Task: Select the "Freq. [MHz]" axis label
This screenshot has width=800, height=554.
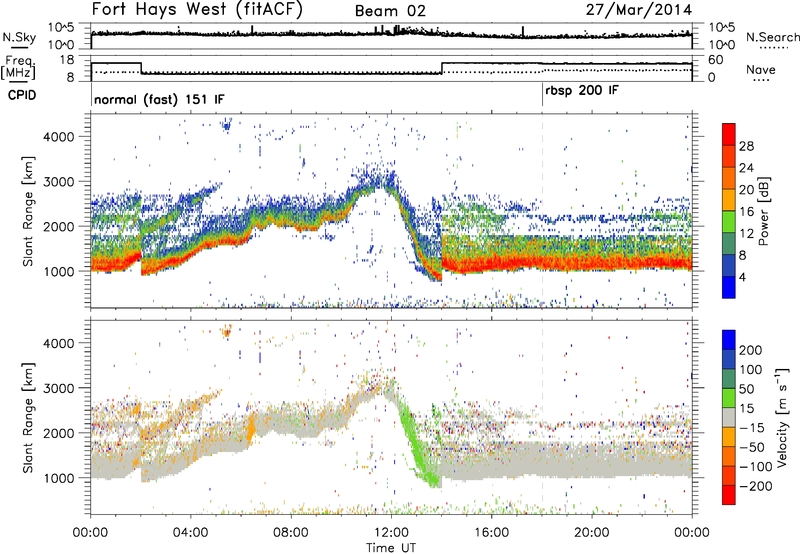Action: point(18,68)
